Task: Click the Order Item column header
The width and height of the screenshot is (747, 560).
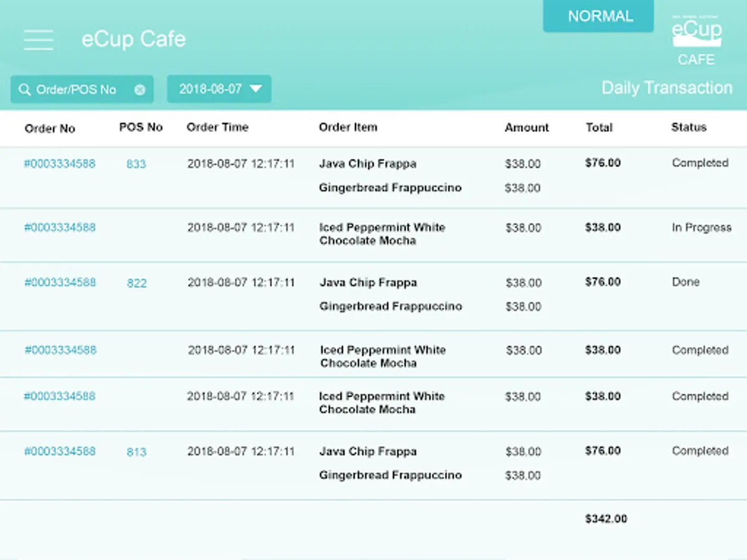Action: pyautogui.click(x=348, y=127)
